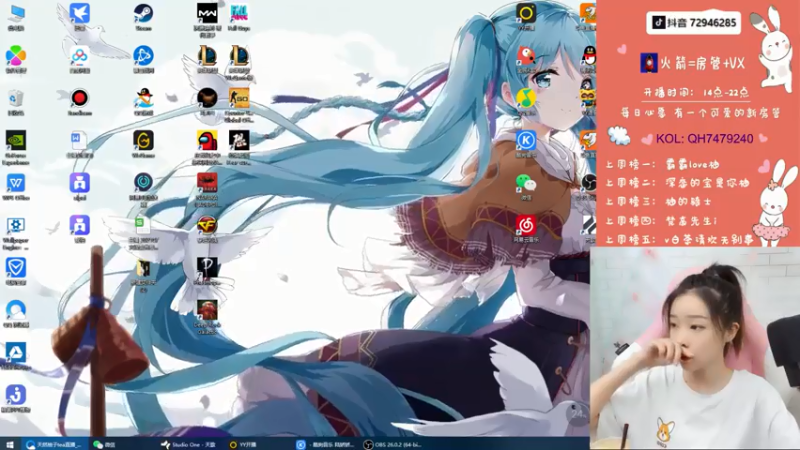Viewport: 800px width, 450px height.
Task: Open the blue cloud ring app icon
Action: click(16, 314)
